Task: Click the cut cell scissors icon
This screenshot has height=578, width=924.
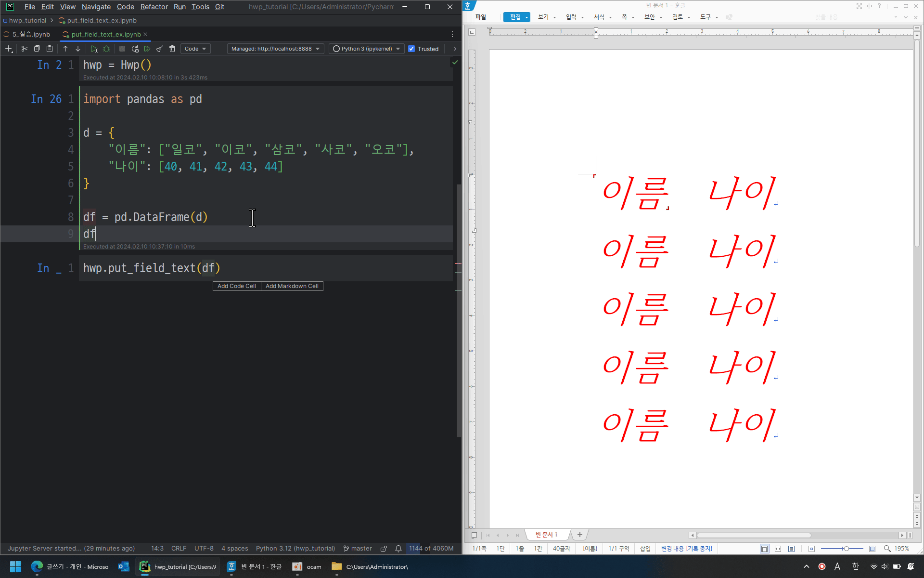Action: [25, 49]
